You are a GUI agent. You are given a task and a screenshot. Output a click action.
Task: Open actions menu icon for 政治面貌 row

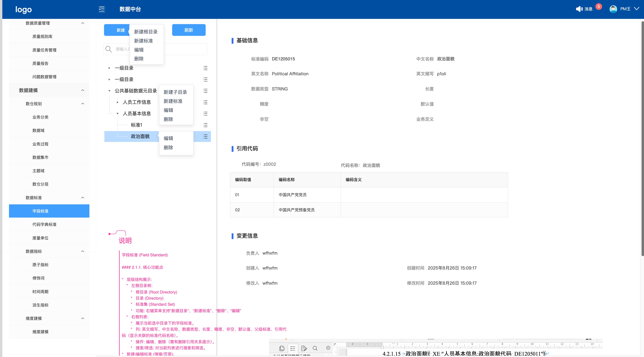(205, 136)
